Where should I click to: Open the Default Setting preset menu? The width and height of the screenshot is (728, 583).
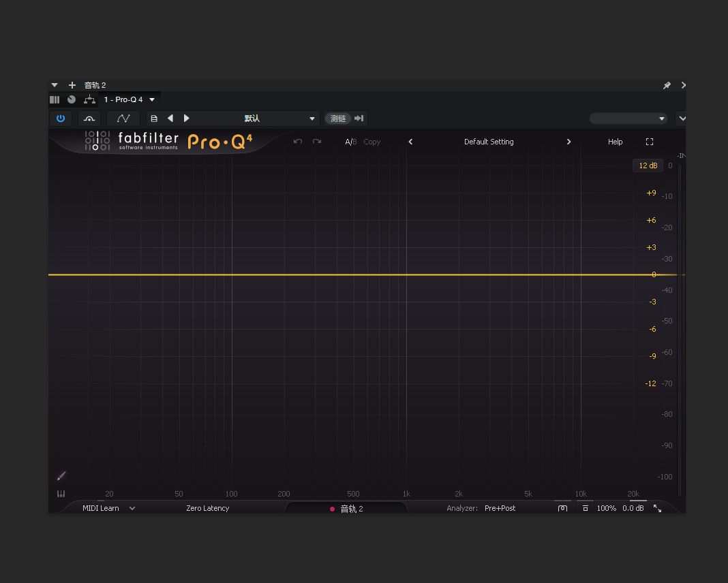click(x=489, y=142)
